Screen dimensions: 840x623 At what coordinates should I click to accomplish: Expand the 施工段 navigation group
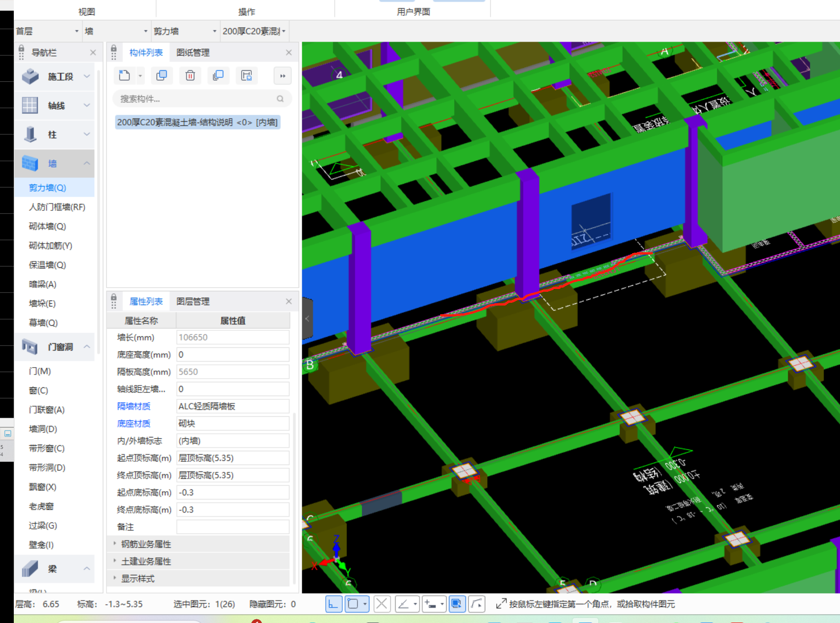point(87,76)
